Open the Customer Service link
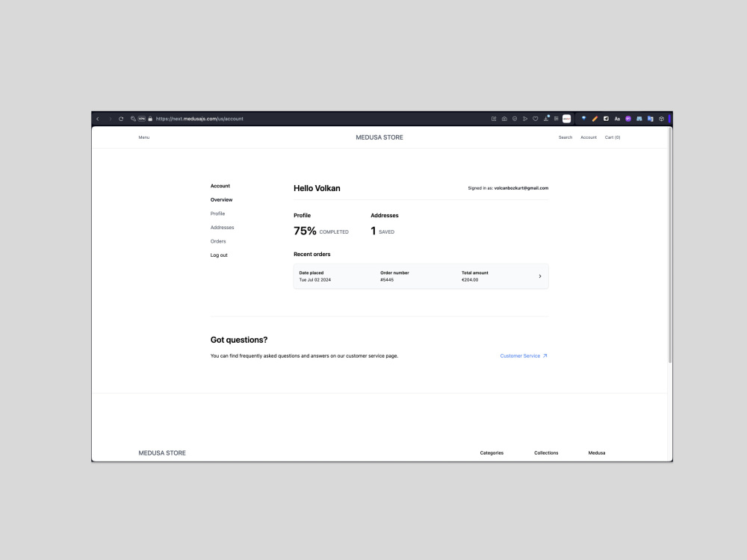Screen dimensions: 747x560 coord(524,355)
